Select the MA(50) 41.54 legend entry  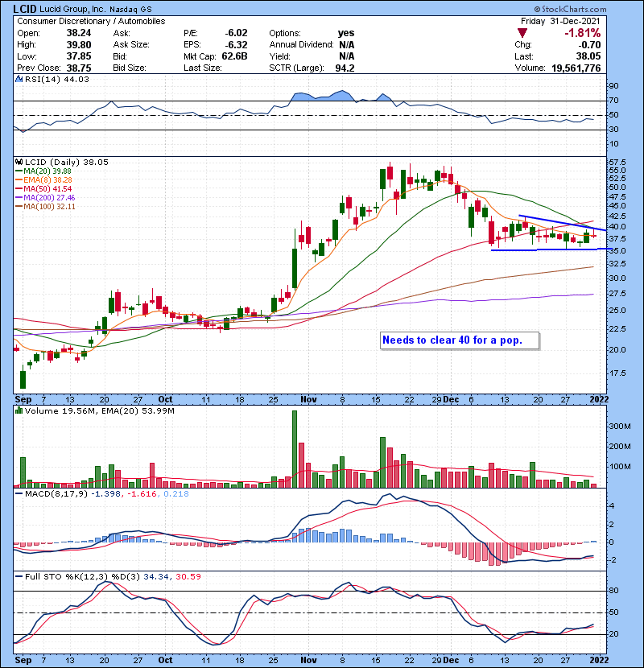coord(44,188)
